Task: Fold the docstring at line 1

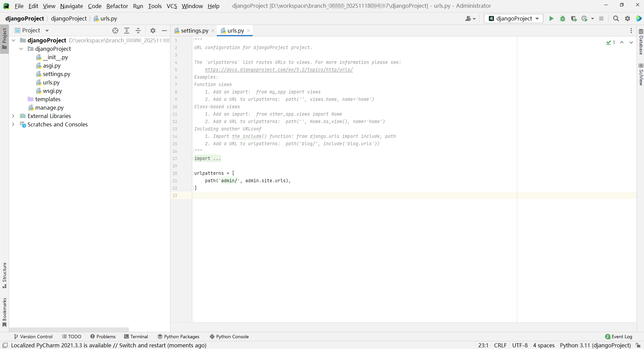Action: click(x=192, y=40)
